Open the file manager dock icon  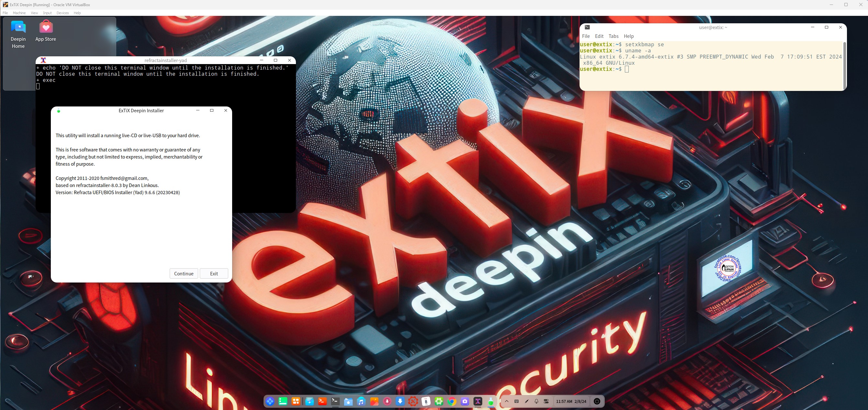[x=348, y=401]
